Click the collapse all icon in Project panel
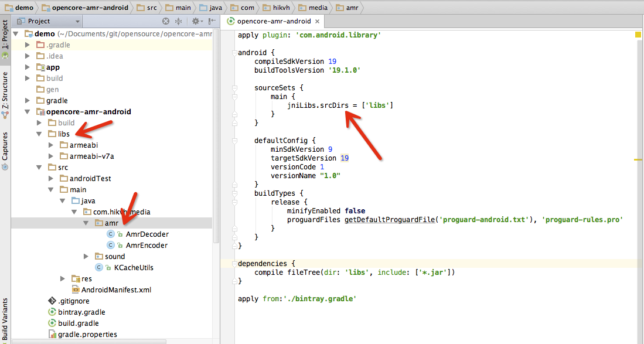Screen dimensions: 644x344 click(179, 21)
